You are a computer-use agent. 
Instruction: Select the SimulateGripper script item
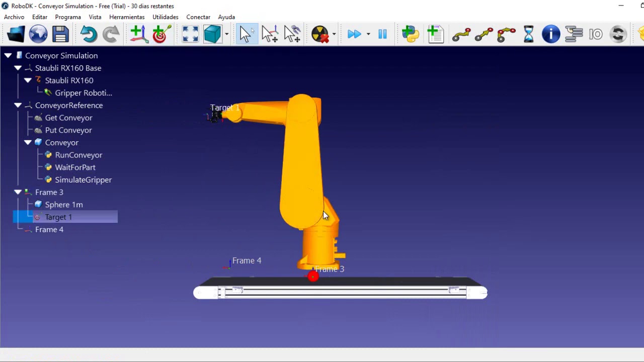[x=83, y=179]
